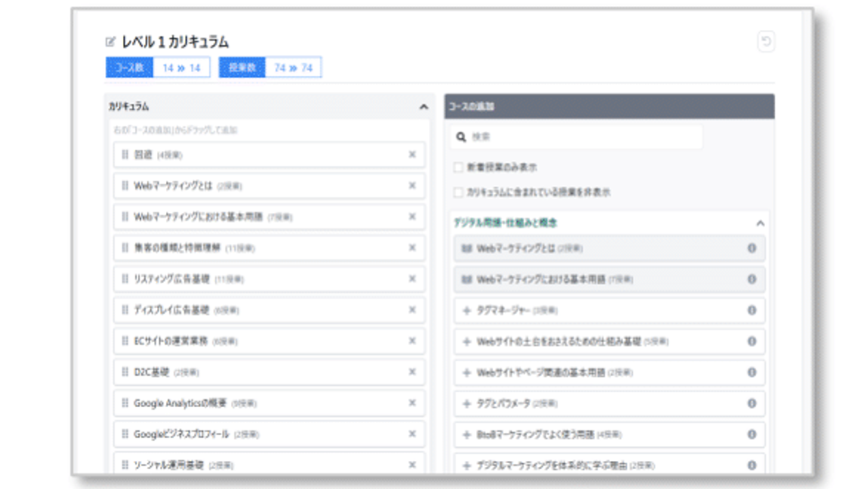The height and width of the screenshot is (489, 868).
Task: Click plus icon for BtoBマーケティングでよく使う用語
Action: [x=467, y=434]
